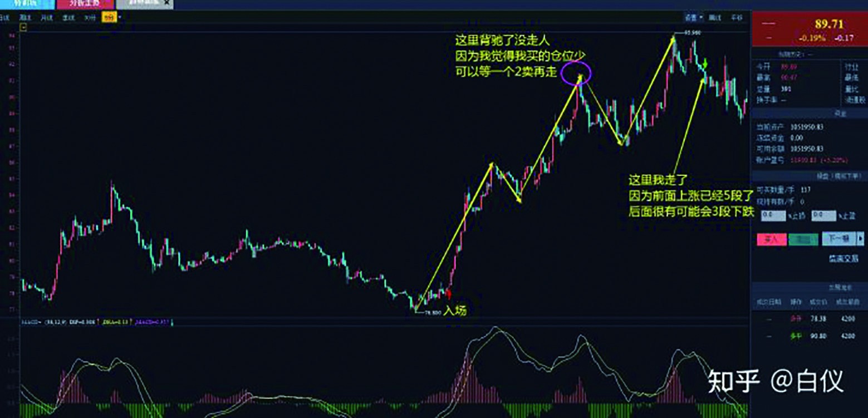Click the %止盈 take-profit input field
This screenshot has width=868, height=418.
click(x=823, y=215)
